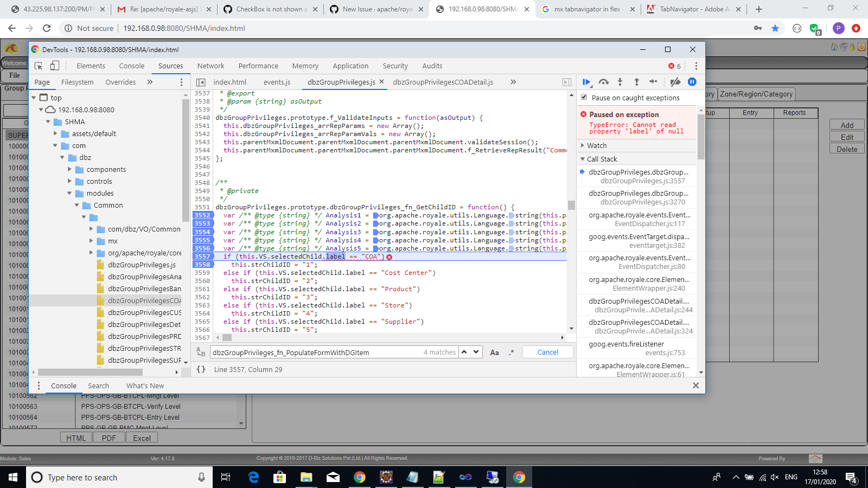Select the inspect element tool
The image size is (868, 488).
click(x=38, y=65)
